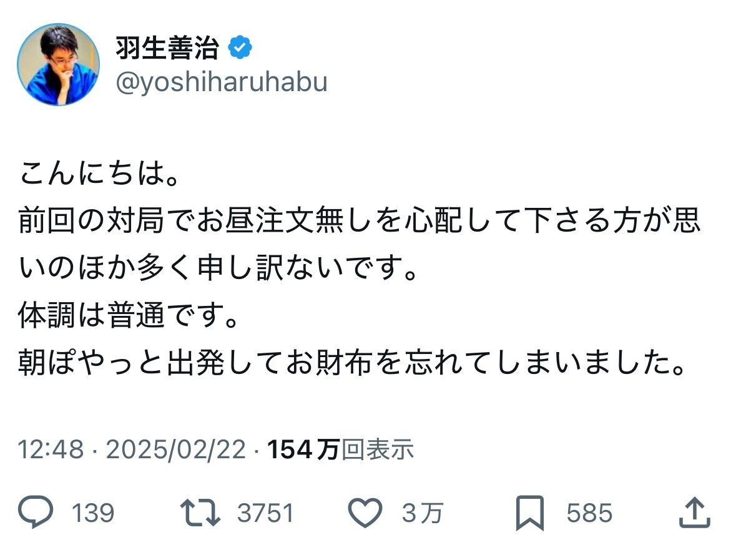Open the 154万回表示 view count
Image resolution: width=736 pixels, height=560 pixels.
click(x=340, y=449)
